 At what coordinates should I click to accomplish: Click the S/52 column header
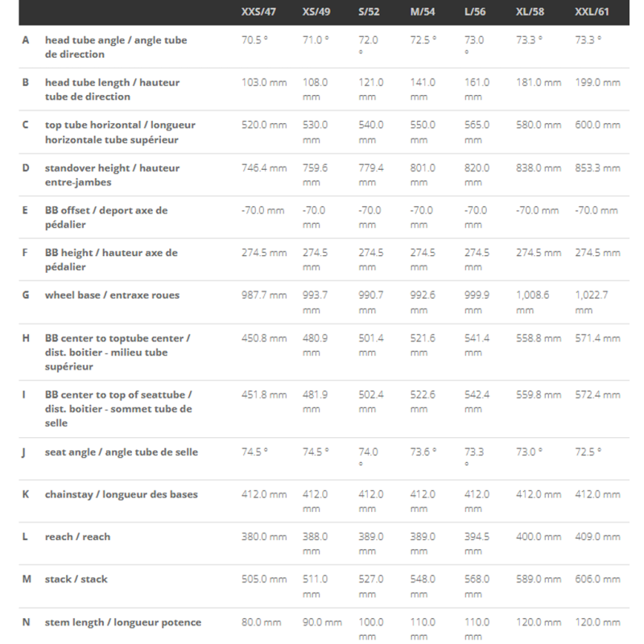tap(370, 13)
